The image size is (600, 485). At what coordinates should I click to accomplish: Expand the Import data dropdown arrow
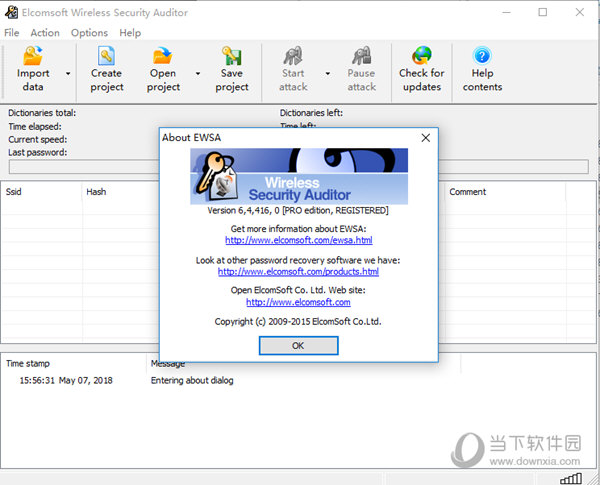tap(68, 73)
